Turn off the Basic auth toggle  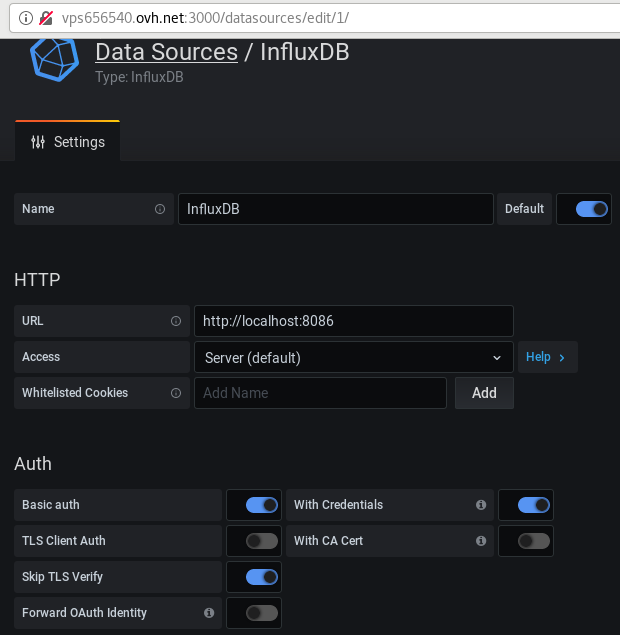point(262,505)
